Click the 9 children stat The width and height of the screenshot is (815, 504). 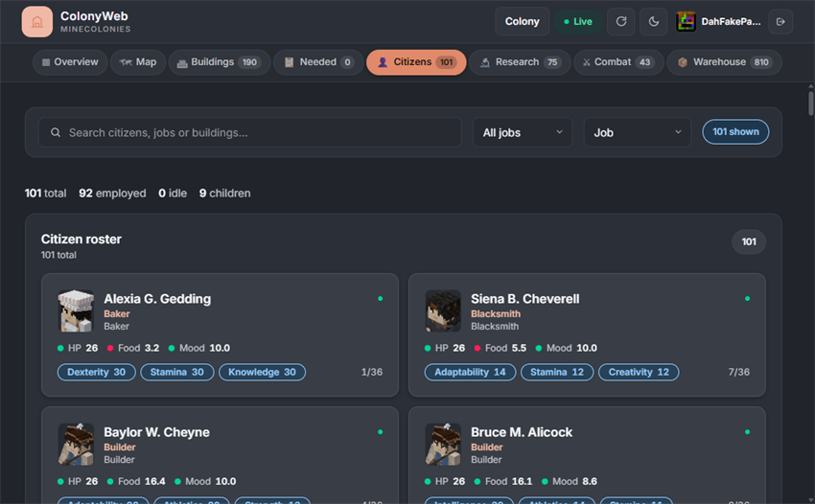[x=225, y=194]
